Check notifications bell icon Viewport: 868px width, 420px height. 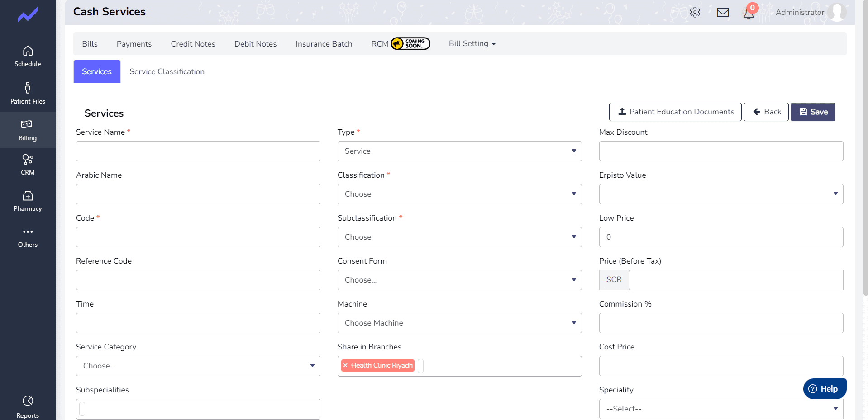(x=749, y=13)
